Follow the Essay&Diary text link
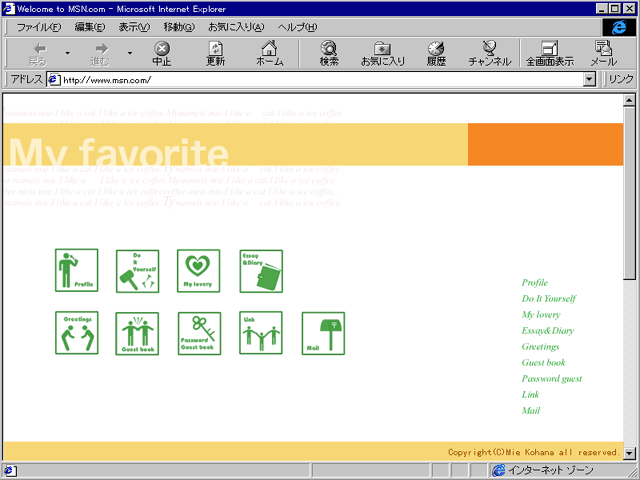This screenshot has height=480, width=640. (x=548, y=330)
